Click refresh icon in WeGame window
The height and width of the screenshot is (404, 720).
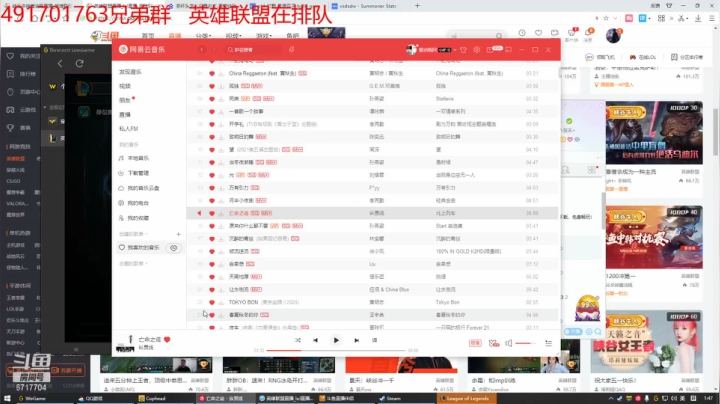(x=79, y=64)
